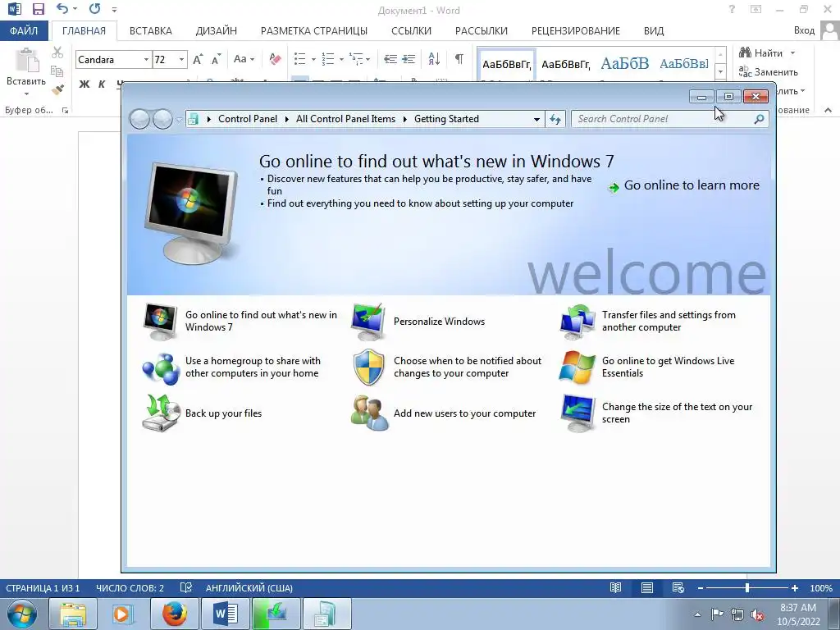Zoom out with the minus button
The image size is (840, 630).
(x=701, y=588)
